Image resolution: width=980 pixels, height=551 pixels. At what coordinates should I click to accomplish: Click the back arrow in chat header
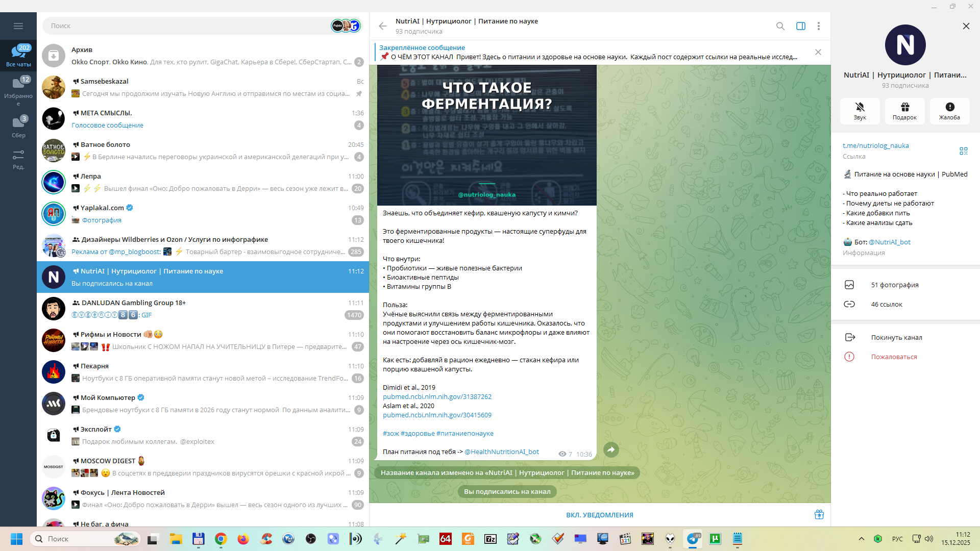pyautogui.click(x=383, y=26)
